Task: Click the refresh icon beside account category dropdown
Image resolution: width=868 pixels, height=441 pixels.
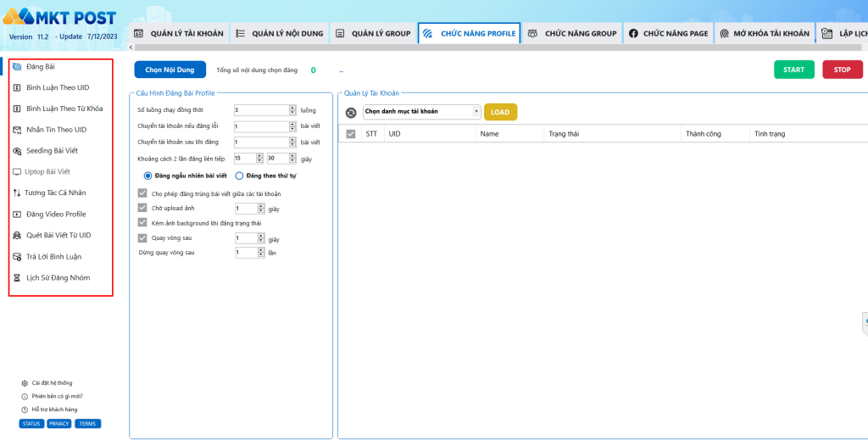Action: click(351, 112)
